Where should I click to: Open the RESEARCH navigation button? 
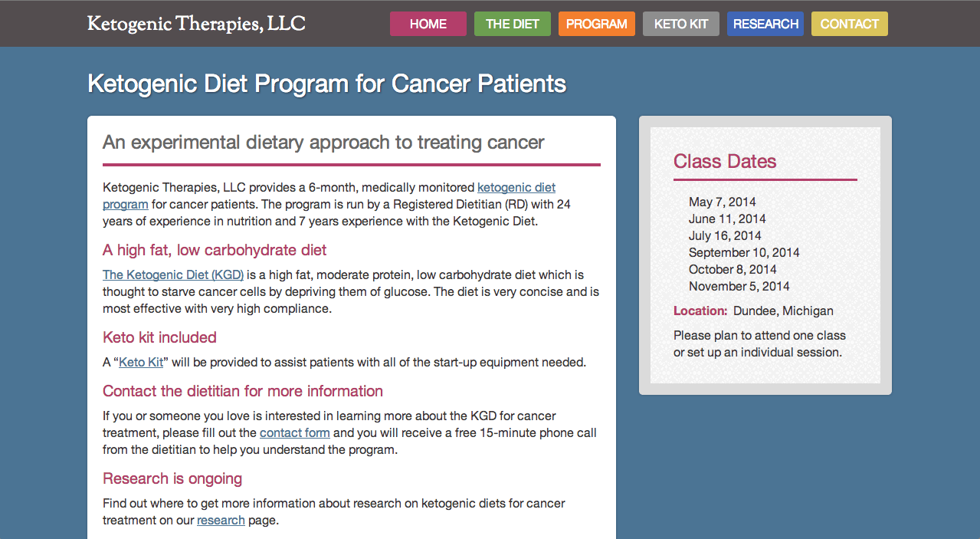tap(765, 24)
